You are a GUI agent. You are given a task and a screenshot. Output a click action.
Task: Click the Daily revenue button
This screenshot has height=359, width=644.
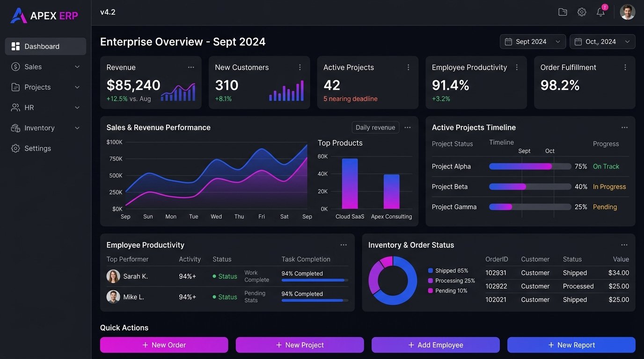pyautogui.click(x=375, y=128)
